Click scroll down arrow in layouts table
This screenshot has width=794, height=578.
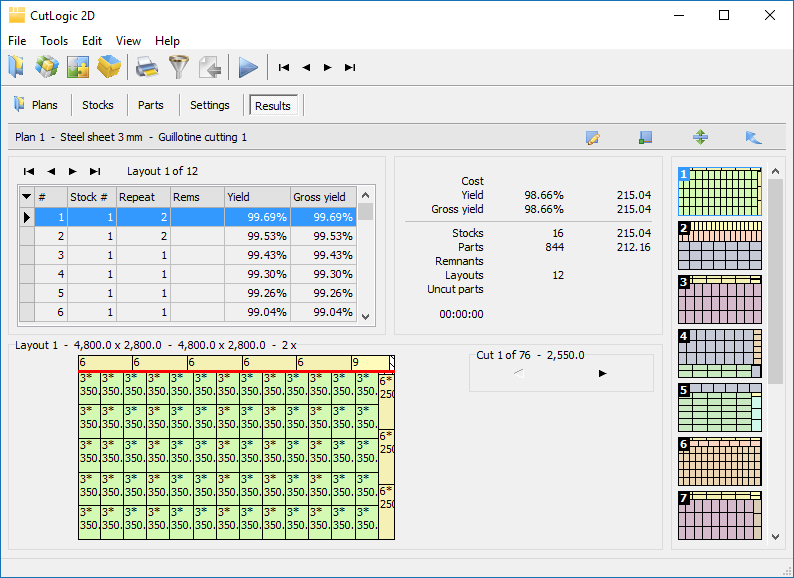click(x=366, y=317)
